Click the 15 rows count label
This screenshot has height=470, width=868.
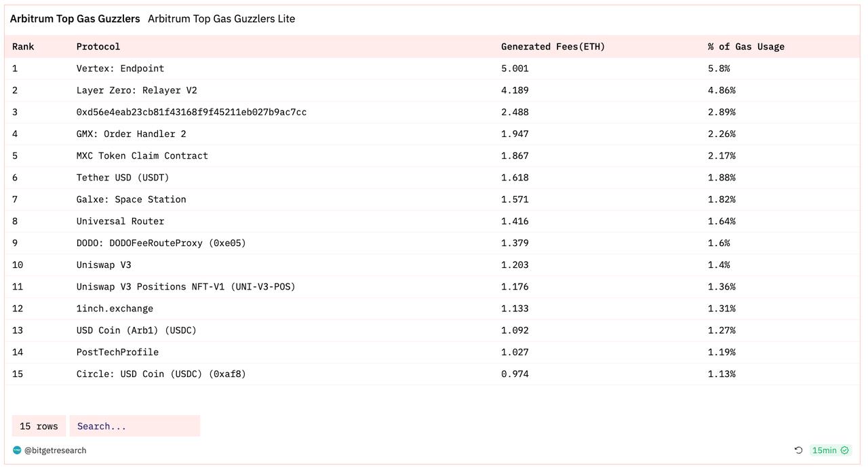click(x=39, y=426)
